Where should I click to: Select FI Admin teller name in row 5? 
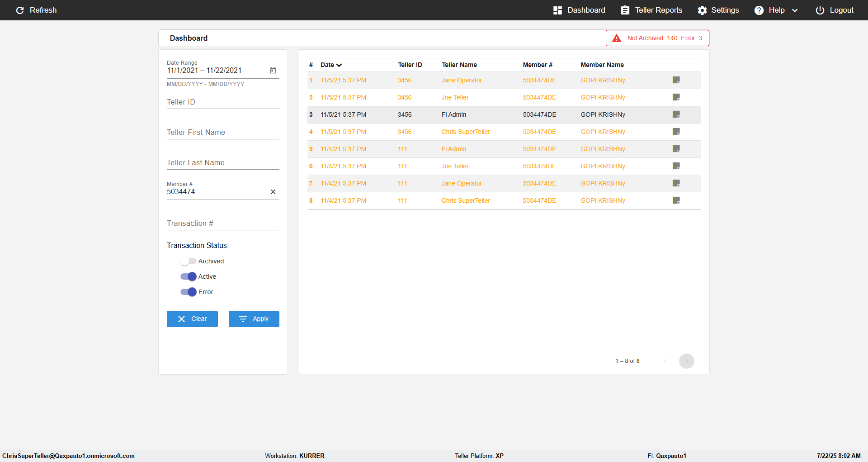(454, 149)
